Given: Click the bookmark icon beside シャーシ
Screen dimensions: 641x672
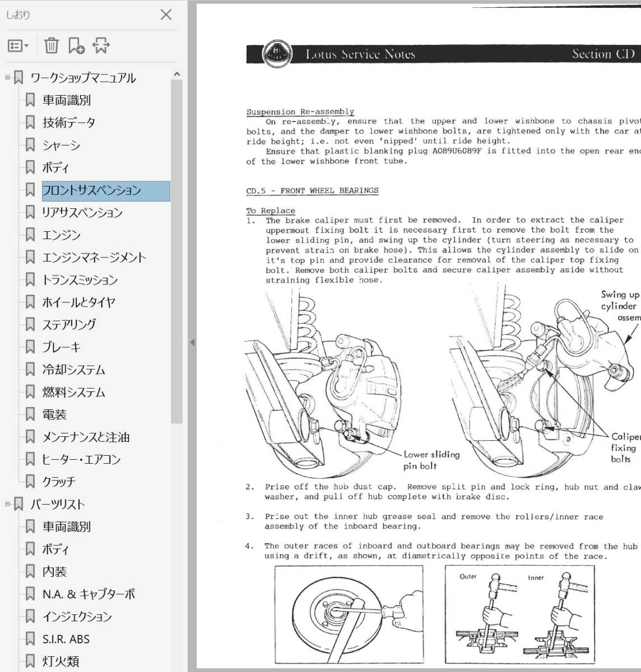Looking at the screenshot, I should tap(30, 145).
